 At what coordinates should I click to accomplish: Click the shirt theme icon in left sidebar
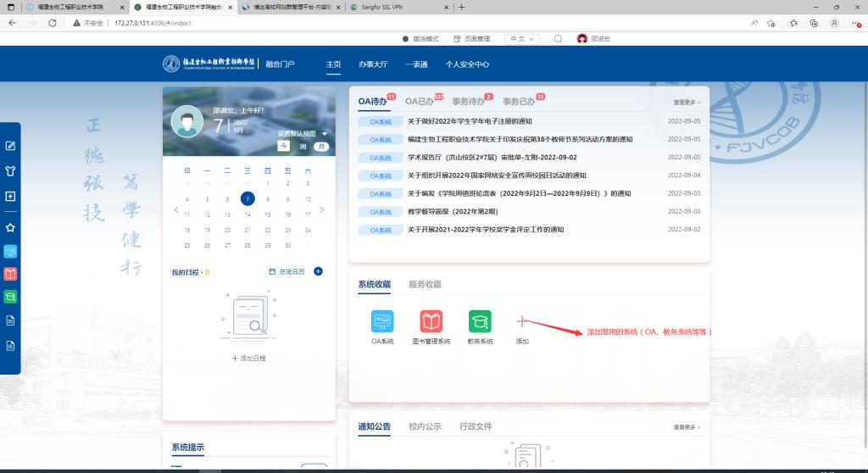(x=11, y=170)
